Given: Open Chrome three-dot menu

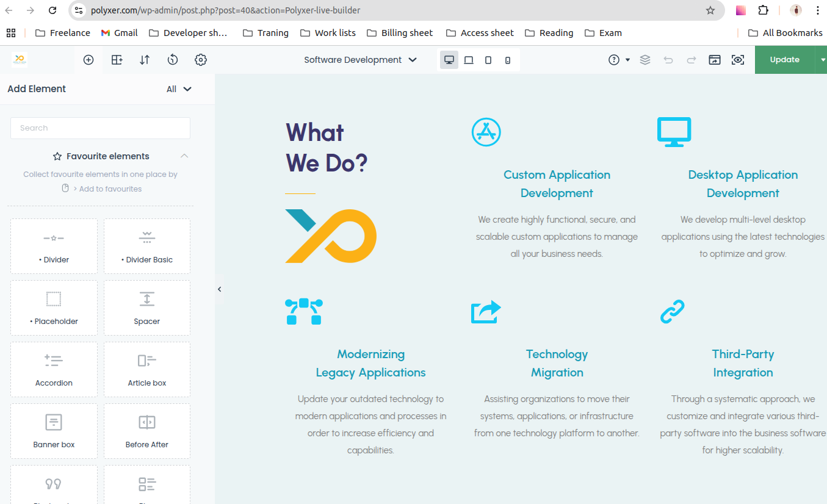Looking at the screenshot, I should pos(817,10).
